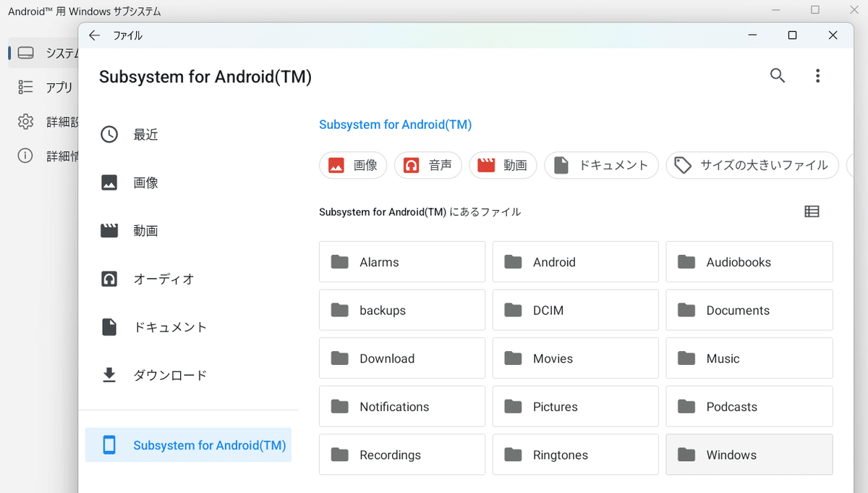Click info icon in WSA settings window
The image size is (868, 493).
click(x=26, y=156)
